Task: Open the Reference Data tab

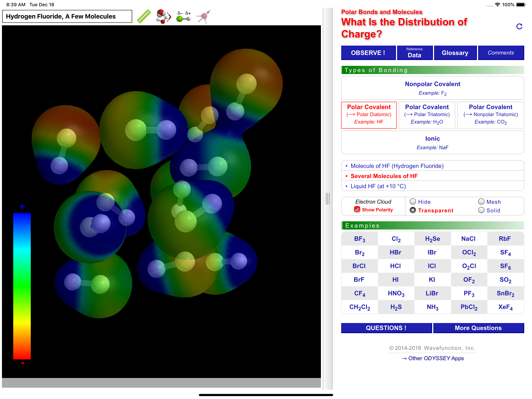Action: 414,52
